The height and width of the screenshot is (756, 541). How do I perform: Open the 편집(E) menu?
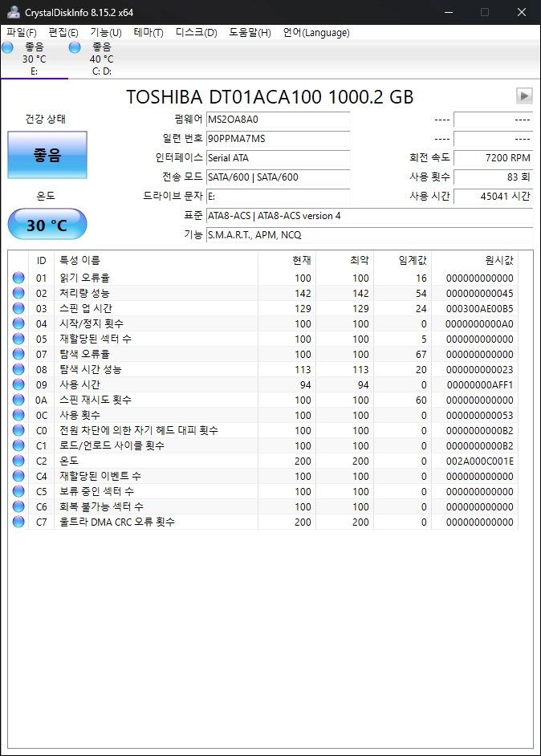(63, 32)
